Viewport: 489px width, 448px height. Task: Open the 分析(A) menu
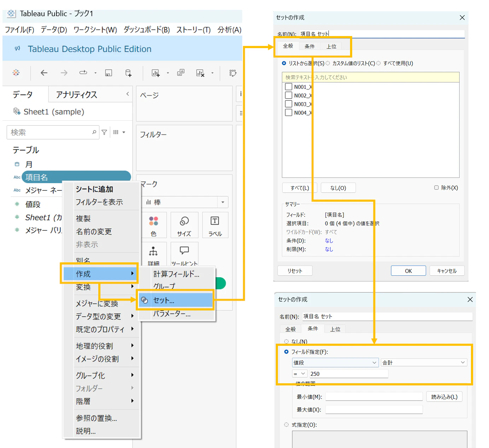(229, 30)
